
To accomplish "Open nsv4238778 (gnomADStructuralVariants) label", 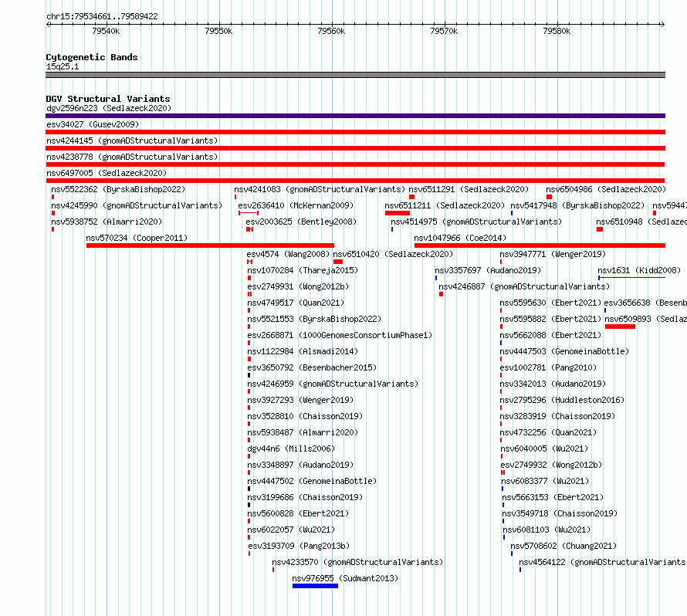I will [x=132, y=157].
